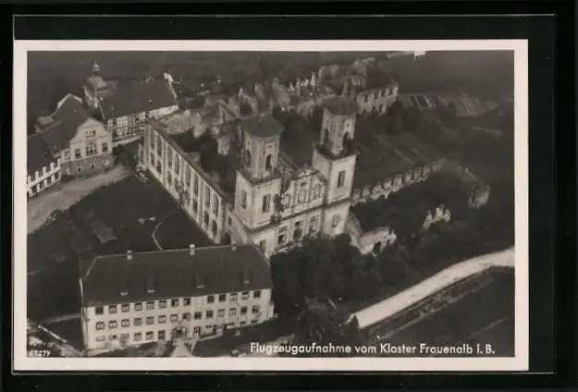Click the building ruins at upper right

(x=375, y=92)
